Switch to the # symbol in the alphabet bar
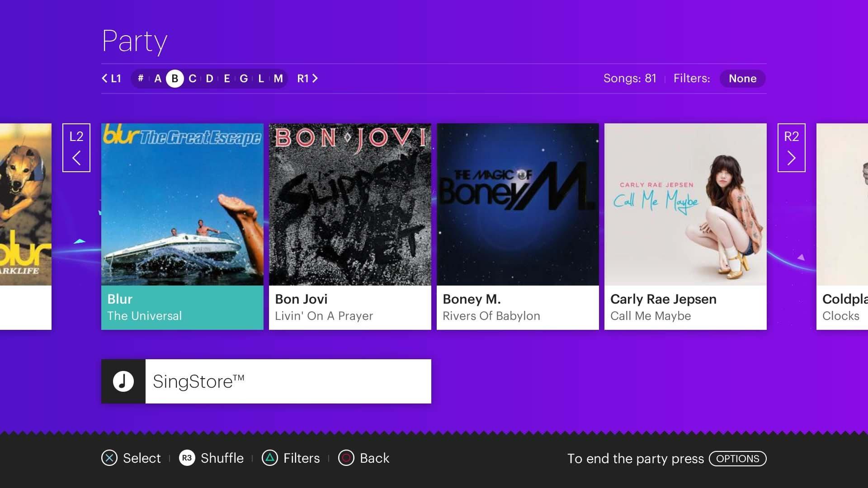 [141, 78]
